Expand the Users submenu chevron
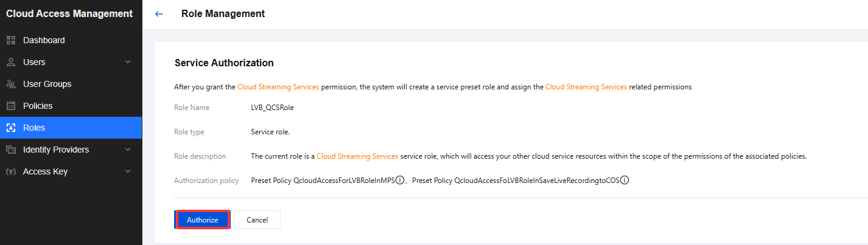The height and width of the screenshot is (245, 868). point(128,62)
